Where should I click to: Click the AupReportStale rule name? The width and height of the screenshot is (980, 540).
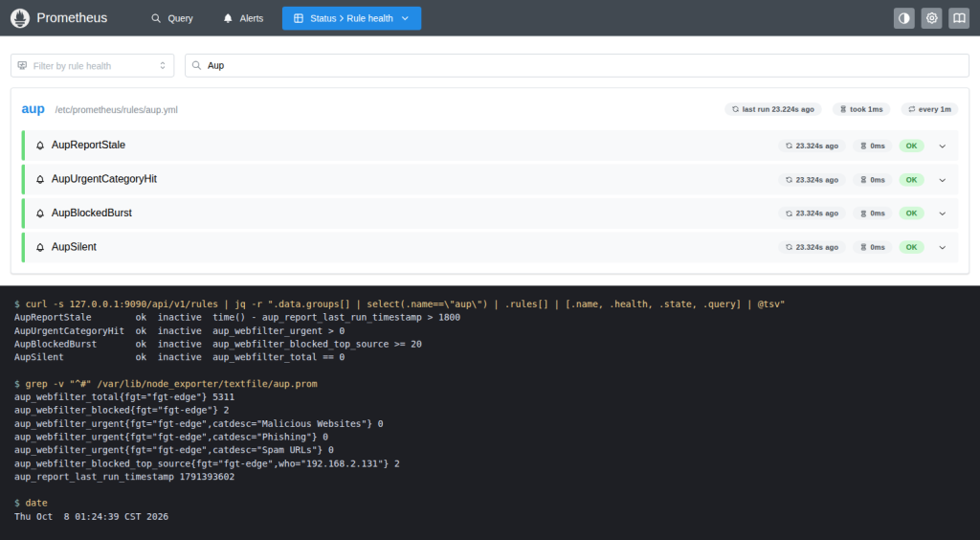(88, 145)
